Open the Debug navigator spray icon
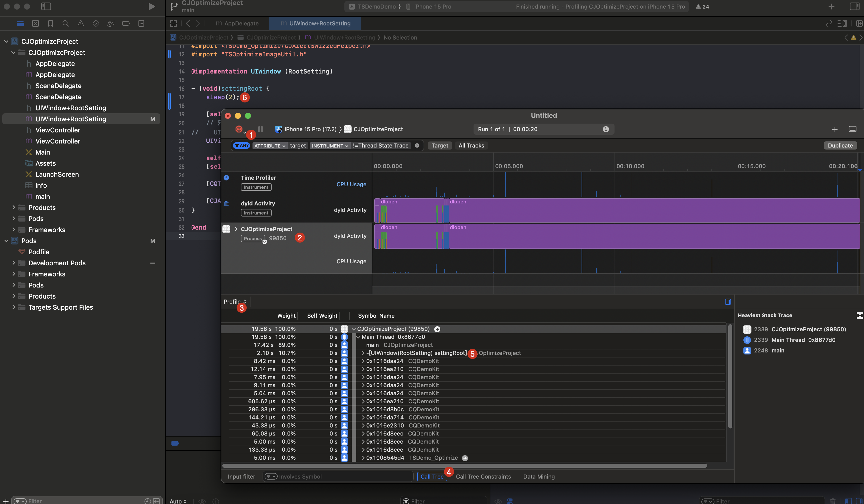The height and width of the screenshot is (504, 864). [111, 23]
